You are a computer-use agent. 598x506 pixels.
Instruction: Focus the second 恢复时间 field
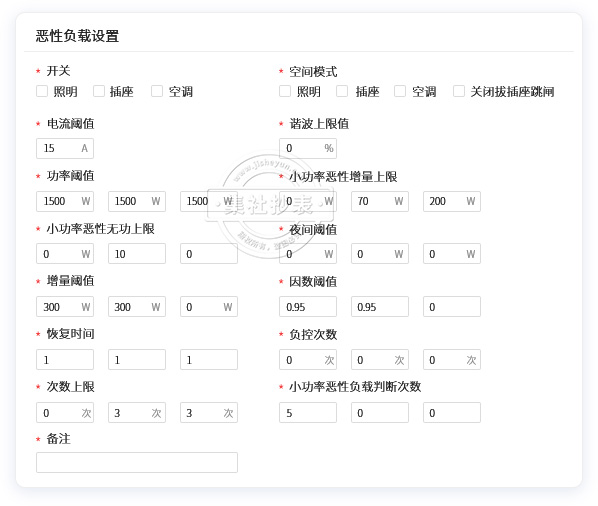tap(137, 360)
